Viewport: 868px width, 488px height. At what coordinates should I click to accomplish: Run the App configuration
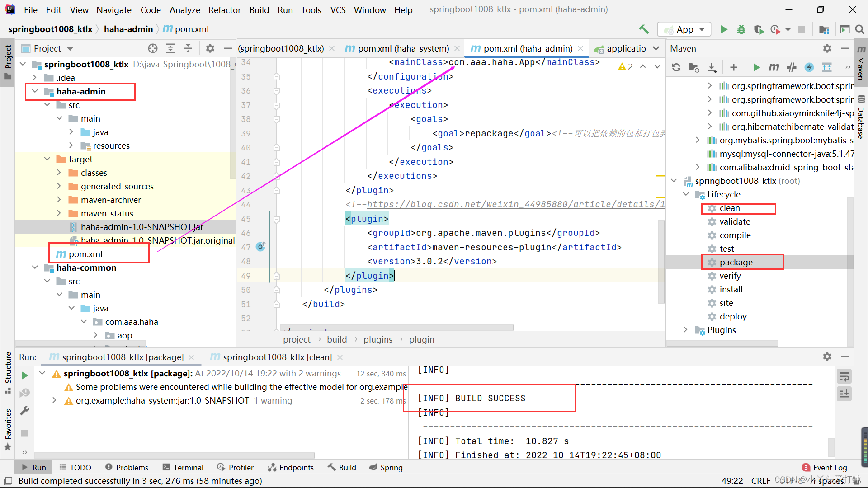[724, 29]
